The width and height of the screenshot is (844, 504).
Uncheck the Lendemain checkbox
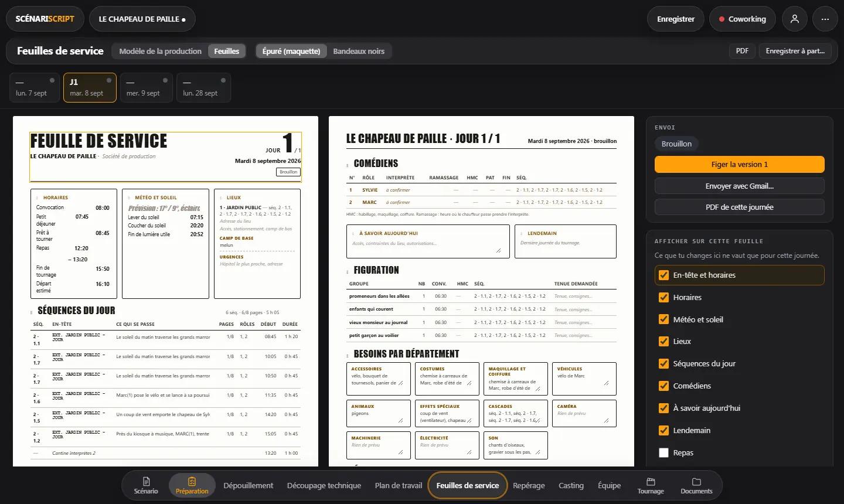point(664,430)
